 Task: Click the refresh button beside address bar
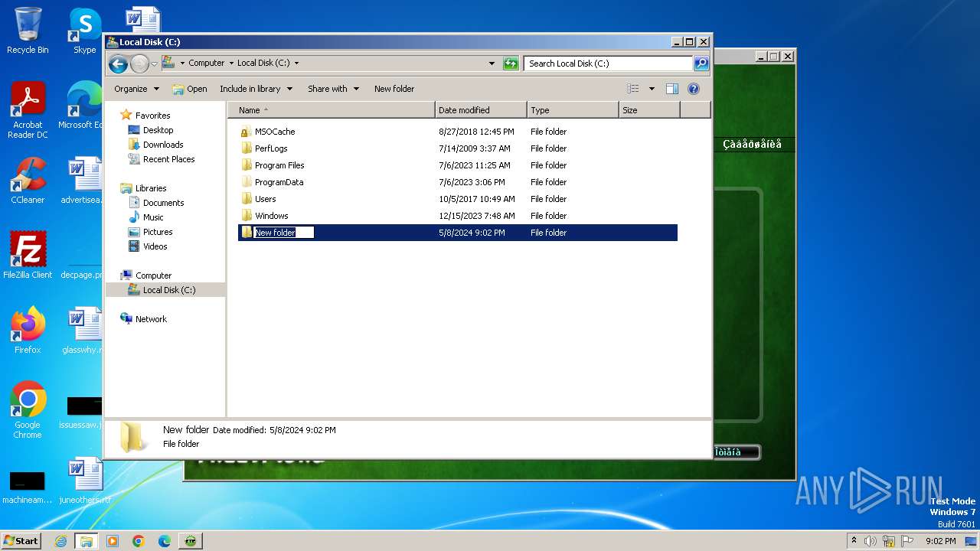tap(511, 64)
